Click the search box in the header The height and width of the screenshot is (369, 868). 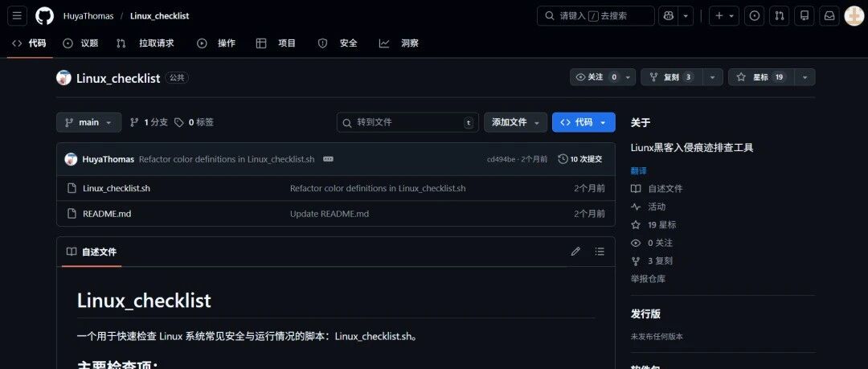tap(596, 15)
